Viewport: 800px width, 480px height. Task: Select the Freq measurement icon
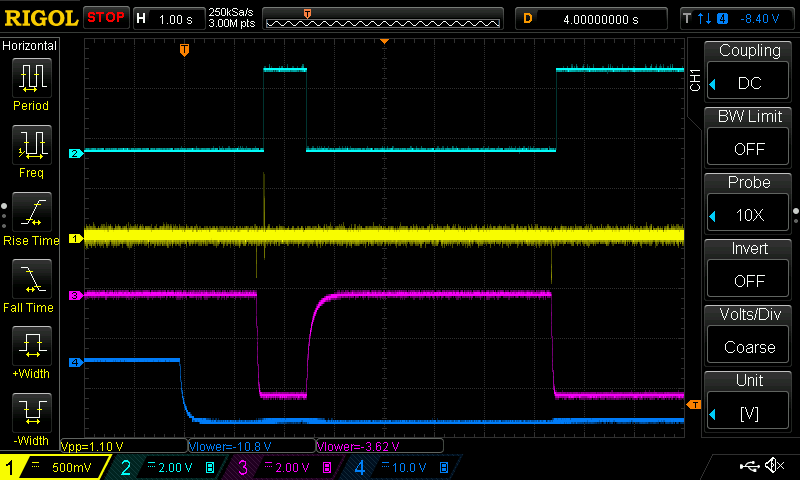(x=32, y=145)
